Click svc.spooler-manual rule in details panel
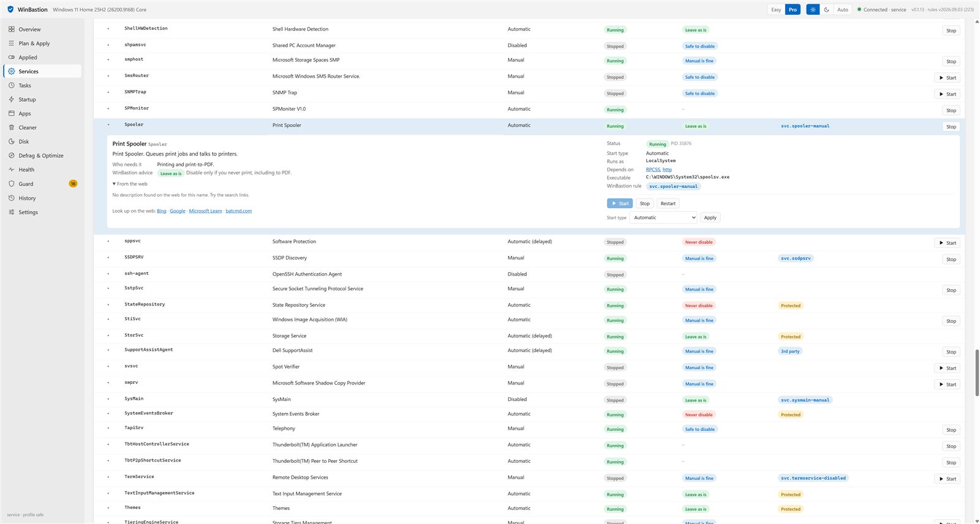Image resolution: width=980 pixels, height=524 pixels. tap(673, 186)
